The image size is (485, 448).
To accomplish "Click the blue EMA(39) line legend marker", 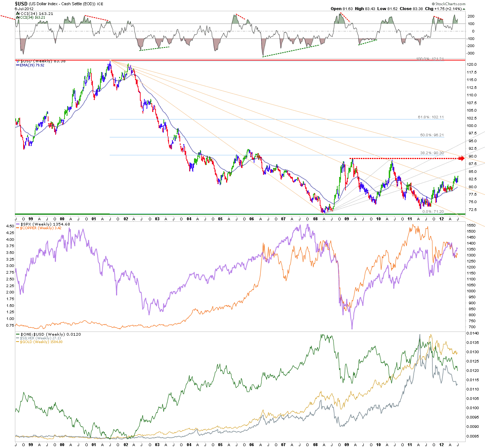I will point(17,65).
